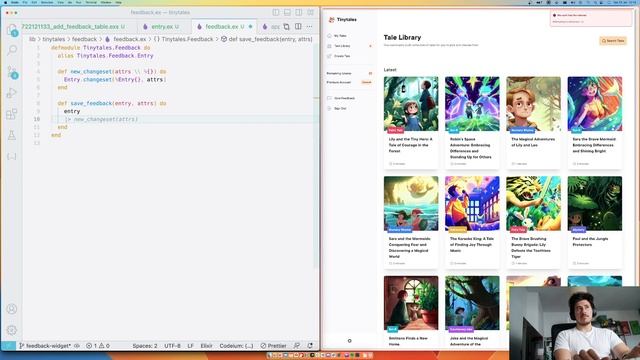Click the Prettier status bar item
Viewport: 640px width, 360px height.
point(273,346)
